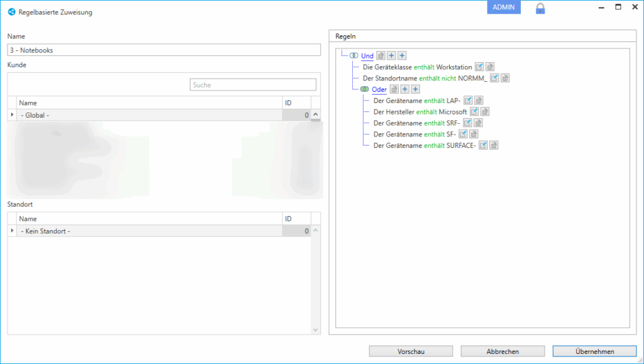Click the Standort list scroll-up arrow
Screen dimensions: 644x364
pos(316,230)
